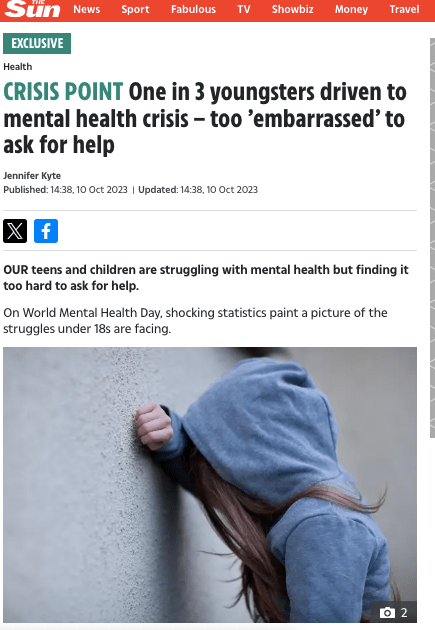
Task: Click author name Jennifer Kyte
Action: point(32,176)
